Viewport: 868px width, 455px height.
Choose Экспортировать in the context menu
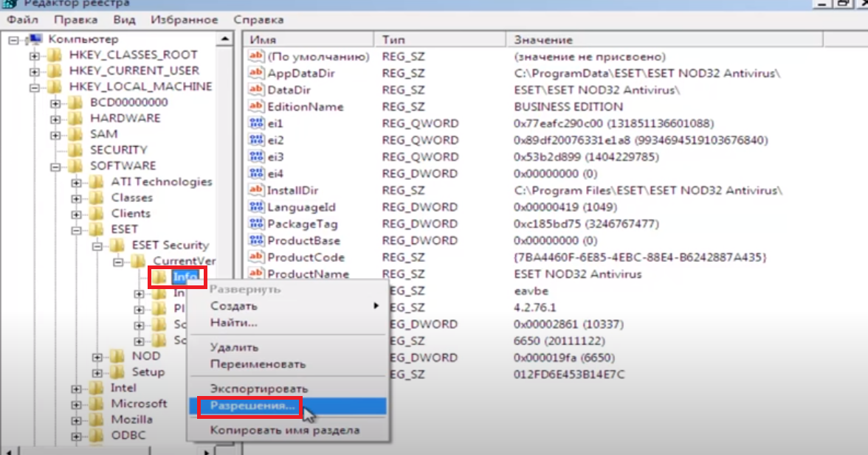288,389
